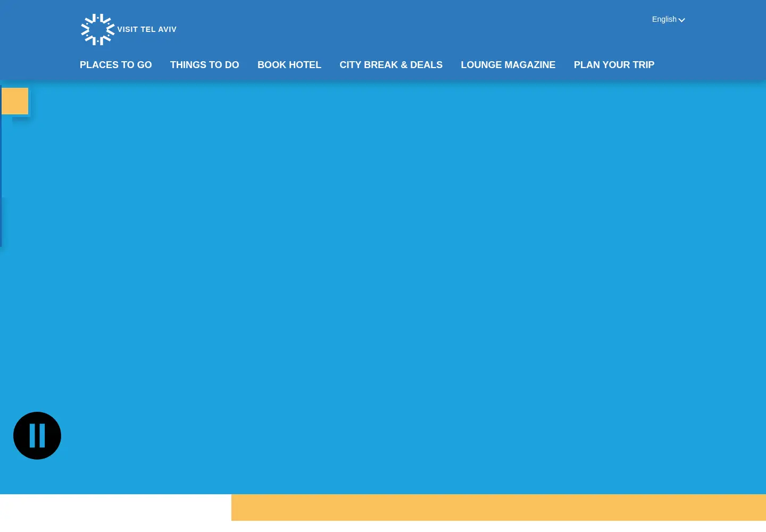The width and height of the screenshot is (766, 532).
Task: Click the orange square side tab
Action: (15, 101)
